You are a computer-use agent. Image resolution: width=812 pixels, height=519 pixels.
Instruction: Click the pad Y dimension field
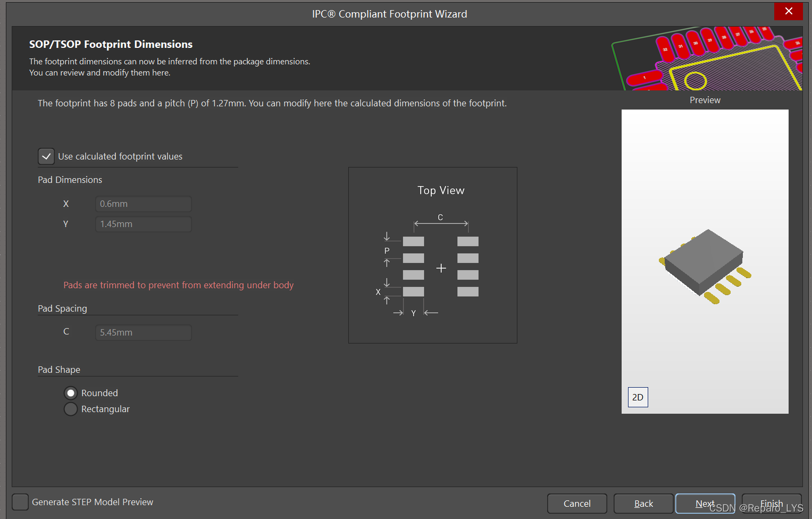coord(143,224)
